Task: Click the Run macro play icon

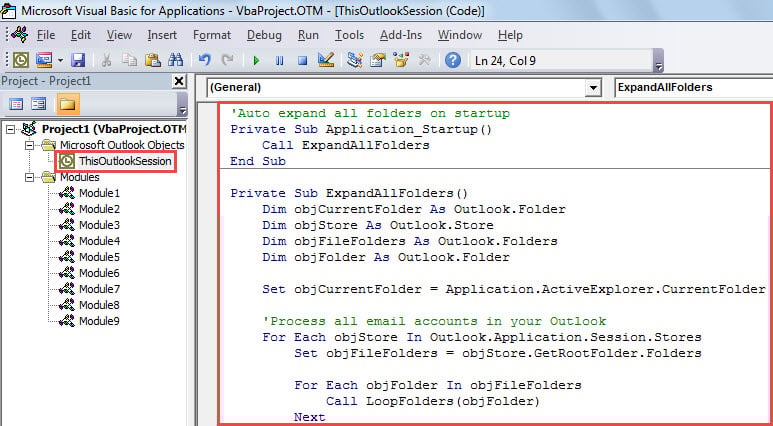Action: click(x=256, y=61)
